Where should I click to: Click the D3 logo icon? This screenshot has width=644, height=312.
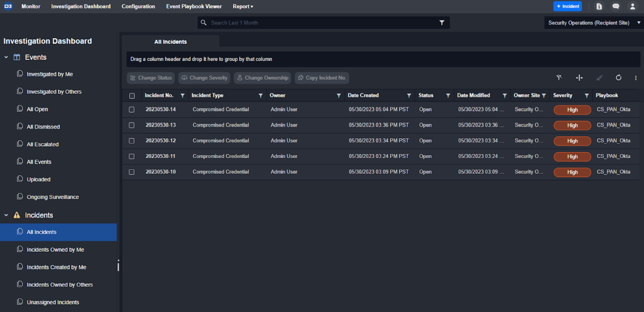(8, 6)
